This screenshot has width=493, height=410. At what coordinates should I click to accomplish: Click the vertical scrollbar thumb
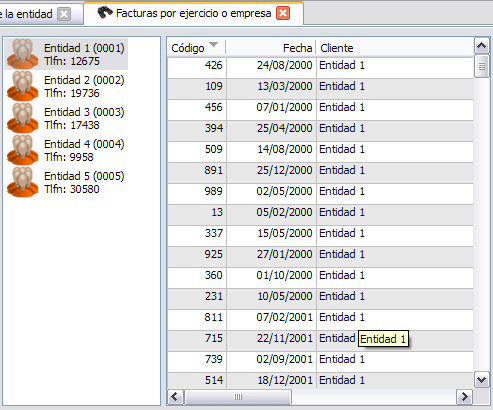click(481, 66)
